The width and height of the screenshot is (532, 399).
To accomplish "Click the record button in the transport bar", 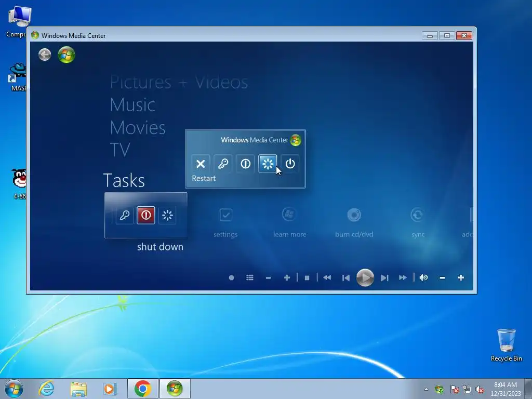I will point(231,278).
